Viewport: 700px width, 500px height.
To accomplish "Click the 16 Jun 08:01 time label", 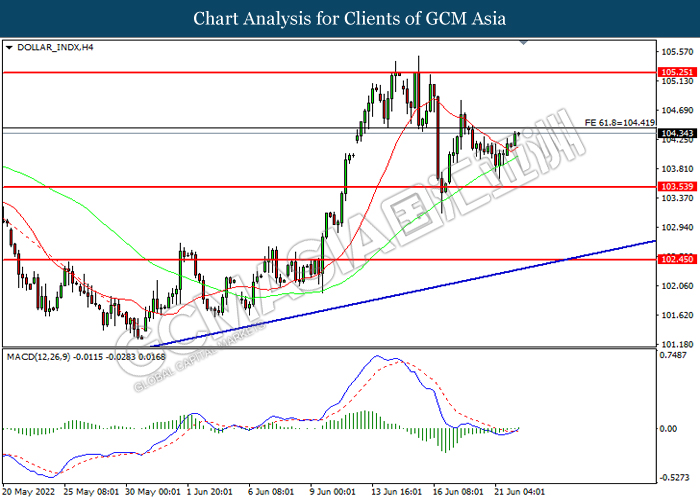I will tap(458, 492).
